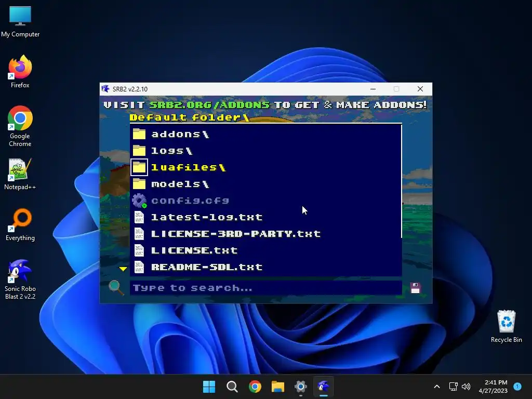This screenshot has width=532, height=399.
Task: Open the taskbar clock and date
Action: (x=493, y=387)
